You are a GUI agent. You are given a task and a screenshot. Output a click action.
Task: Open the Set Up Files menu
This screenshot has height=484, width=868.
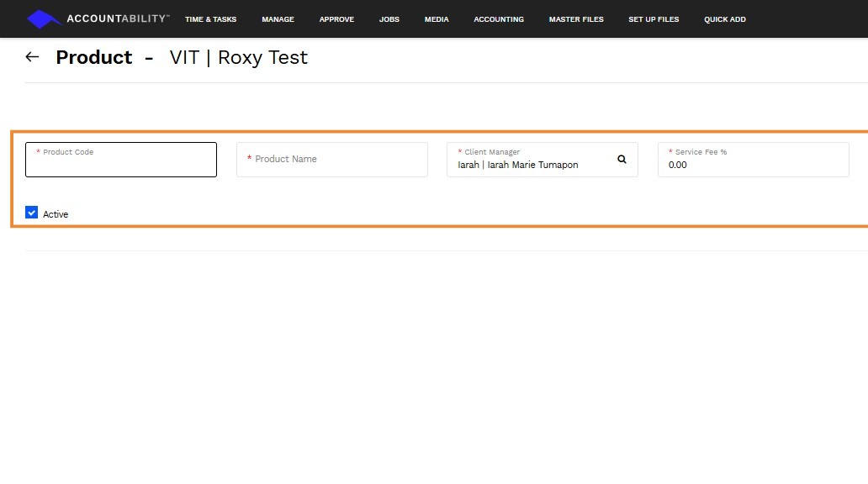pos(654,19)
